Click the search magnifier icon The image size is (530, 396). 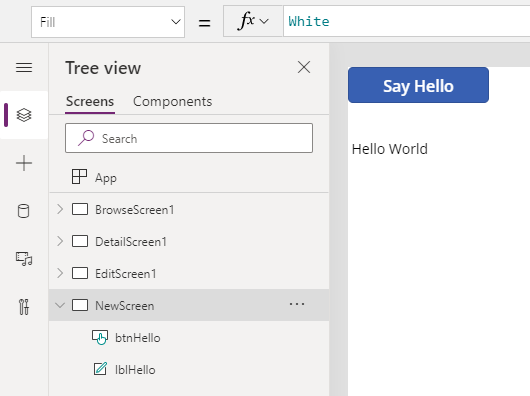click(86, 138)
